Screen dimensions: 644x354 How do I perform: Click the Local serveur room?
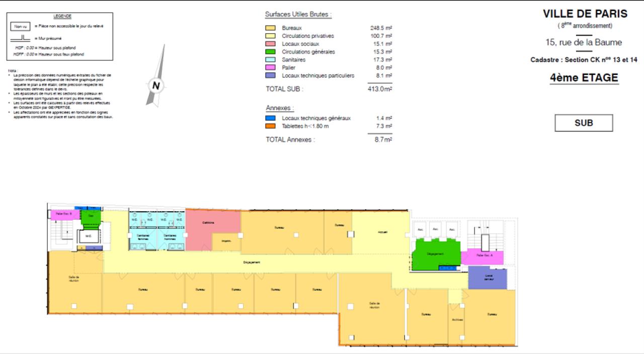pos(487,278)
